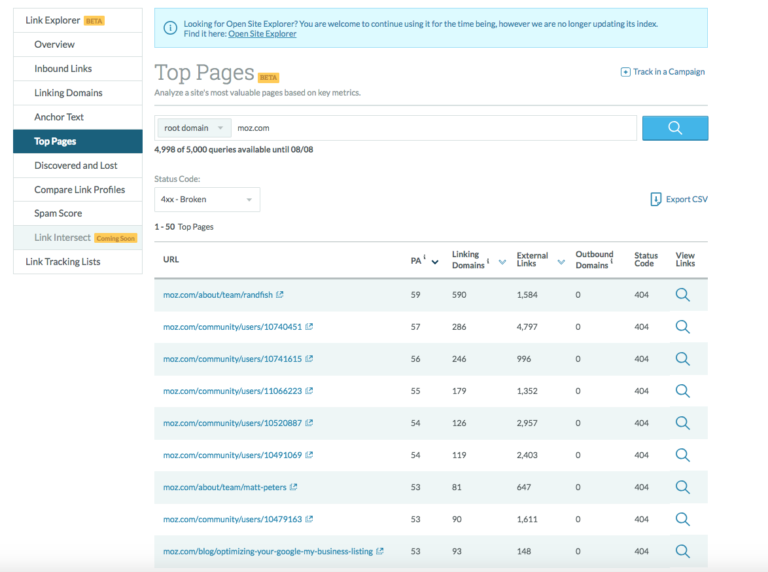The image size is (768, 572).
Task: Open Inbound Links in sidebar
Action: point(78,69)
